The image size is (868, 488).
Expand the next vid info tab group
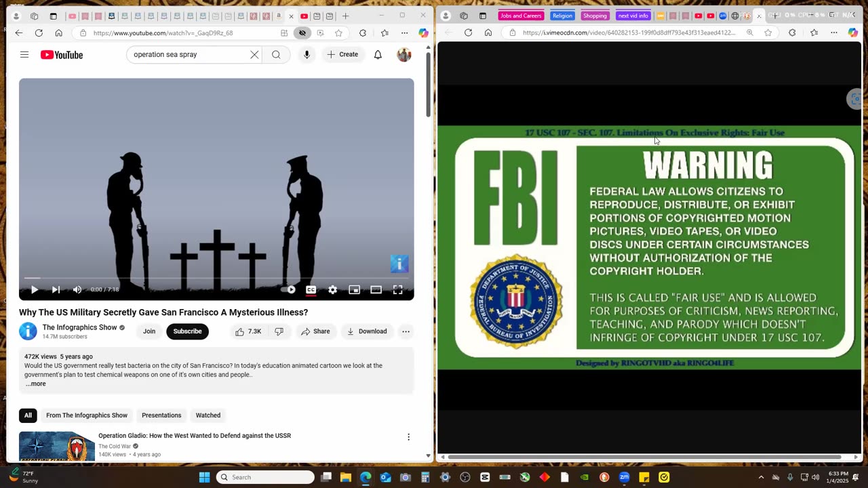coord(633,16)
